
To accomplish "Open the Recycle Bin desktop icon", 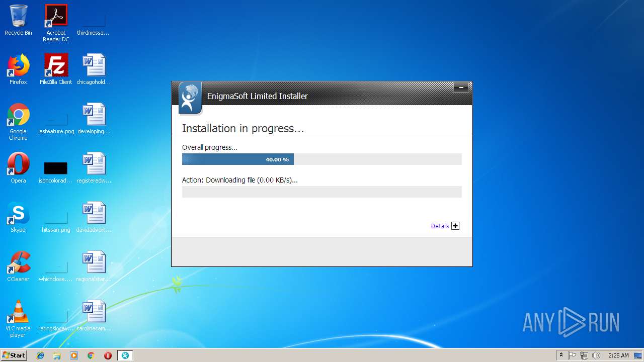I will click(18, 20).
